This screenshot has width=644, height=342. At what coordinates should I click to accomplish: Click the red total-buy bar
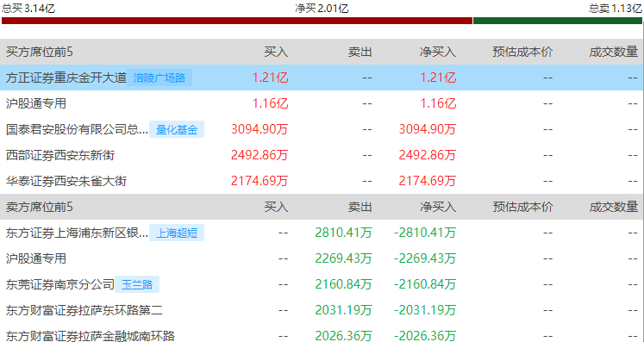pyautogui.click(x=237, y=21)
